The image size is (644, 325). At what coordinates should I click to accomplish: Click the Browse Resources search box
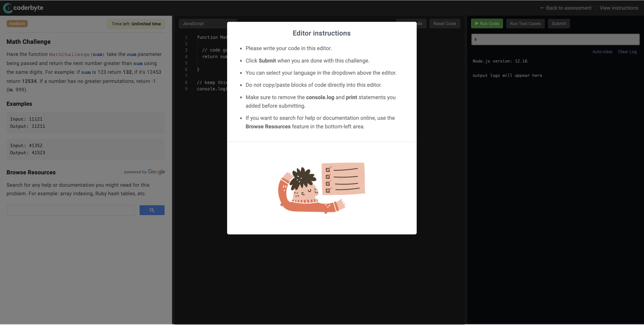click(70, 210)
